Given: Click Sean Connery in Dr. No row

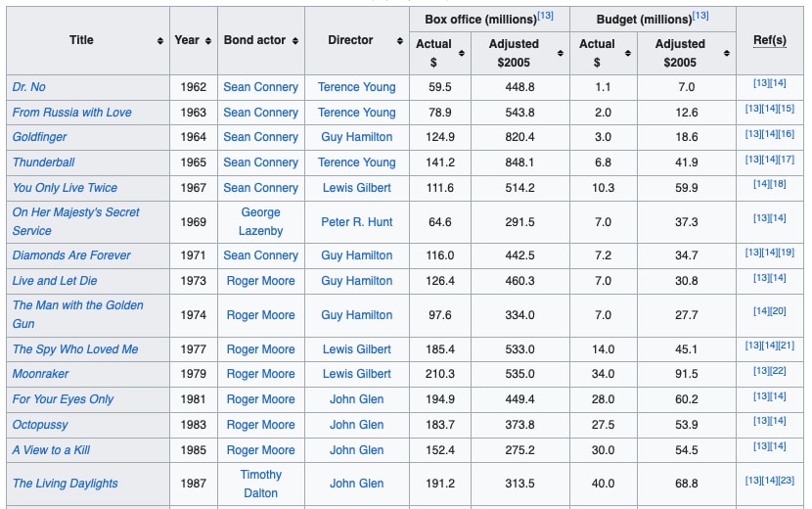Looking at the screenshot, I should click(x=260, y=87).
